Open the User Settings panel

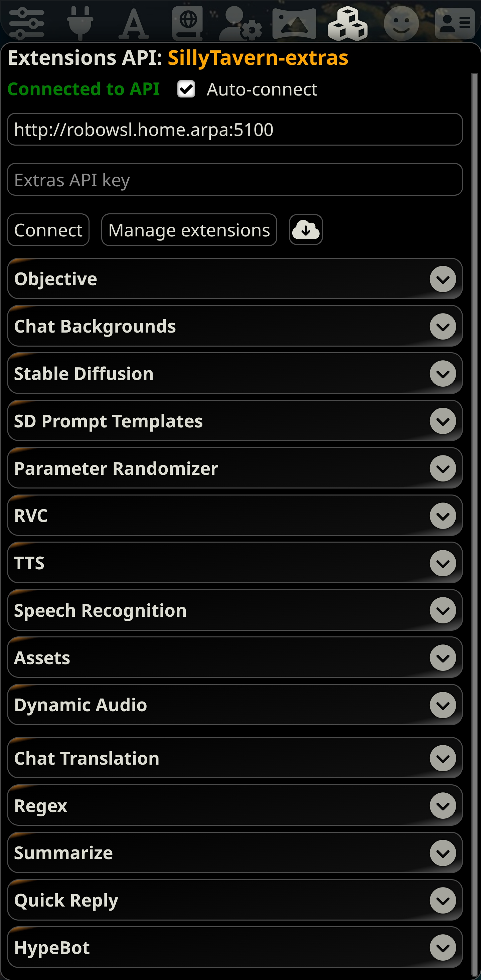tap(240, 23)
